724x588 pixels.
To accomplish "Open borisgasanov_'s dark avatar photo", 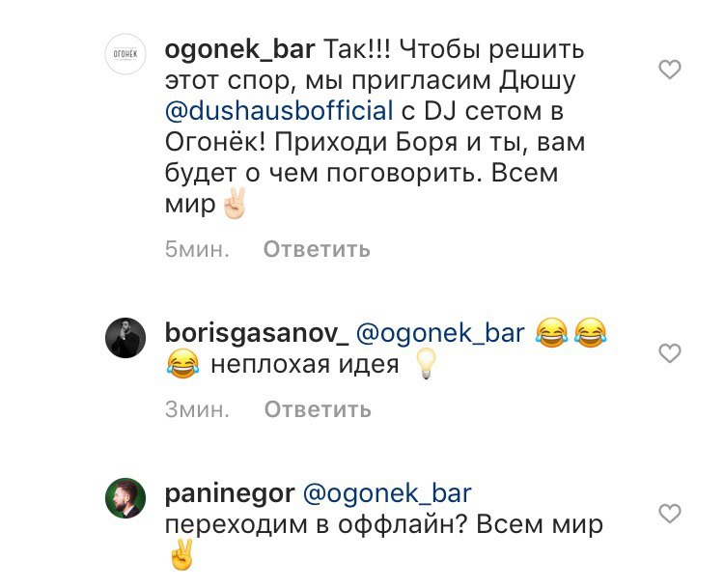I will (125, 338).
